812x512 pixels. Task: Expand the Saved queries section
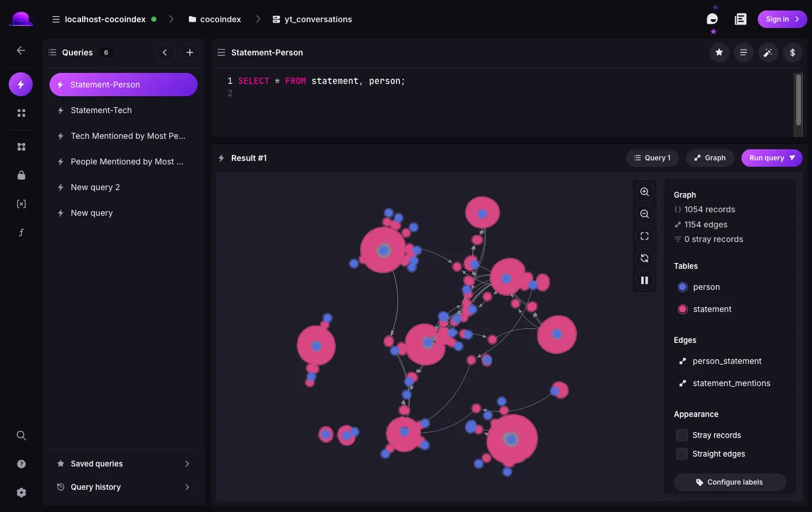pyautogui.click(x=124, y=464)
